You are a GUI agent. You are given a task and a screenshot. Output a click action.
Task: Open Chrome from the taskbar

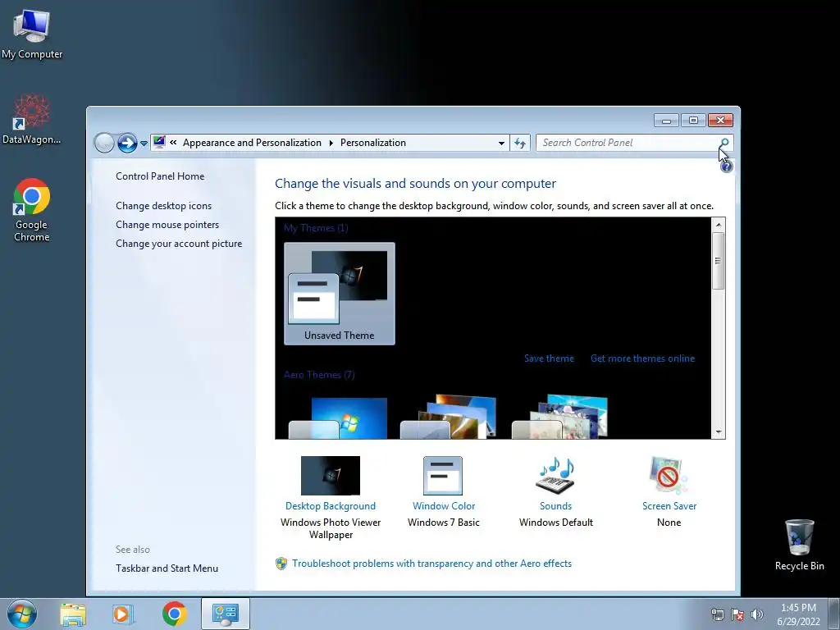click(174, 614)
